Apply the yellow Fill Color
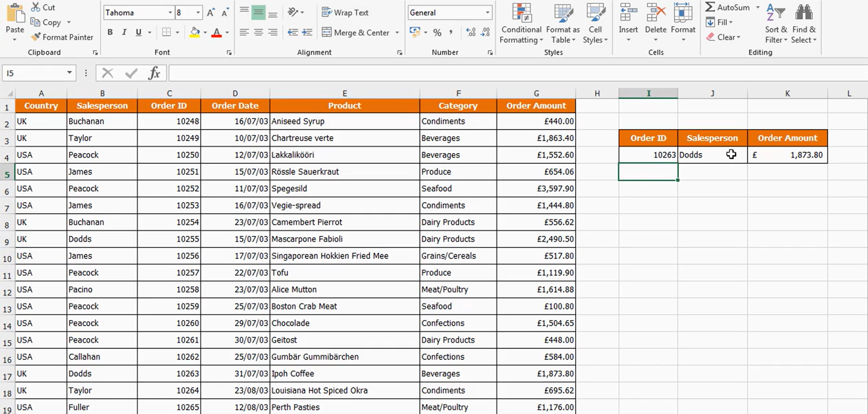Image resolution: width=868 pixels, height=414 pixels. pos(194,32)
